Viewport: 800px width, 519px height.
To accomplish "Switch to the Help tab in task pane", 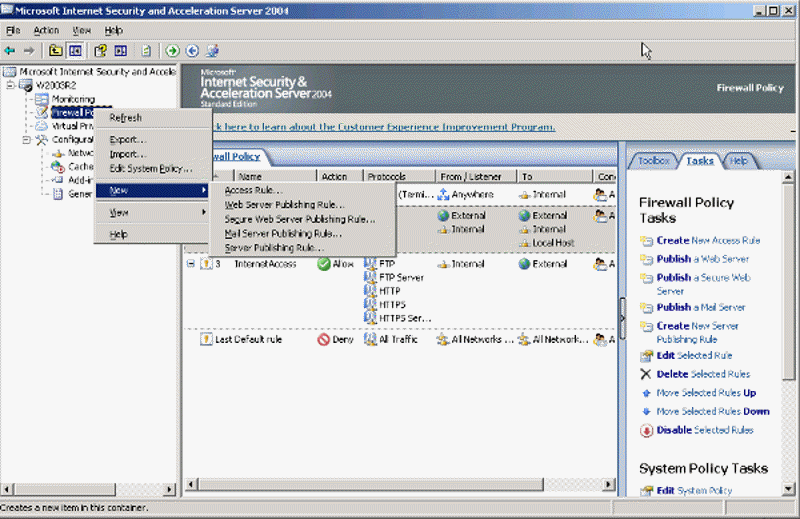I will click(x=738, y=161).
